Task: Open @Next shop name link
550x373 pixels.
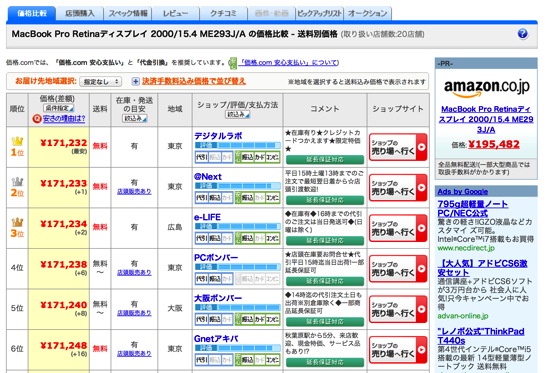Action: click(208, 176)
